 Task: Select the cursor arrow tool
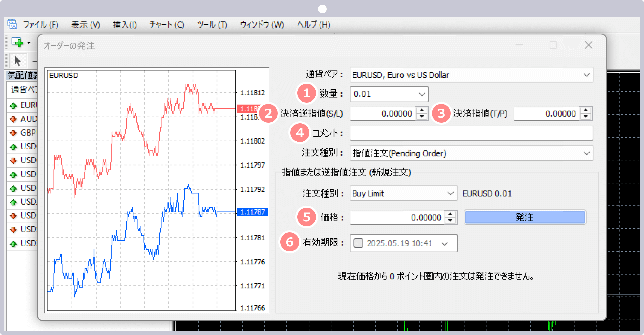(x=17, y=61)
